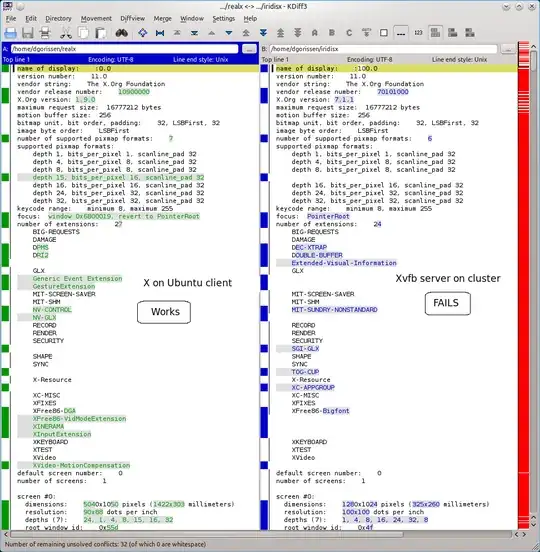Open the File menu
Viewport: 540px width, 552px height.
click(x=11, y=18)
